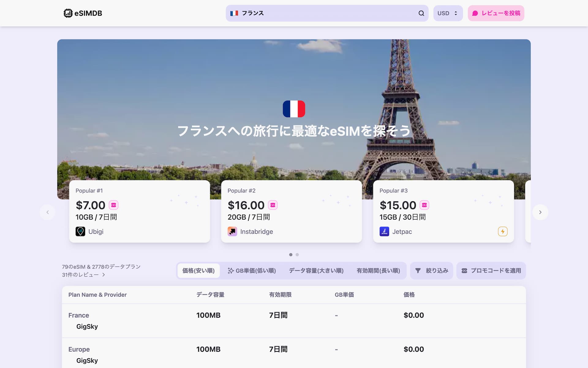Click the Plan Name & Provider header
The image size is (588, 368).
97,295
